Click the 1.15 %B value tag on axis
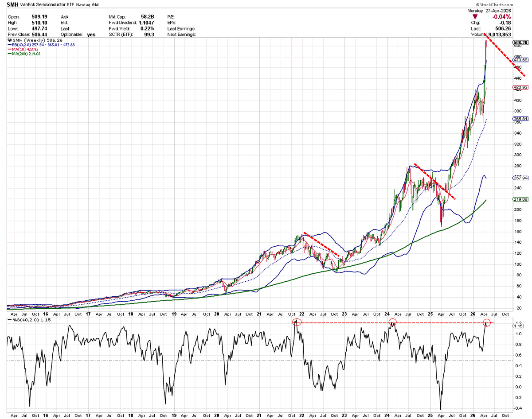Viewport: 532px width, 419px height. click(518, 326)
